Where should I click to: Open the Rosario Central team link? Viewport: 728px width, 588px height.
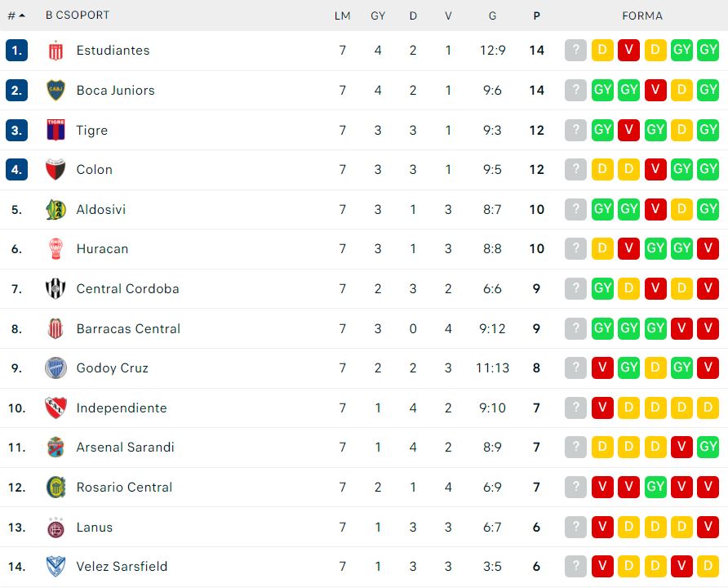coord(124,488)
